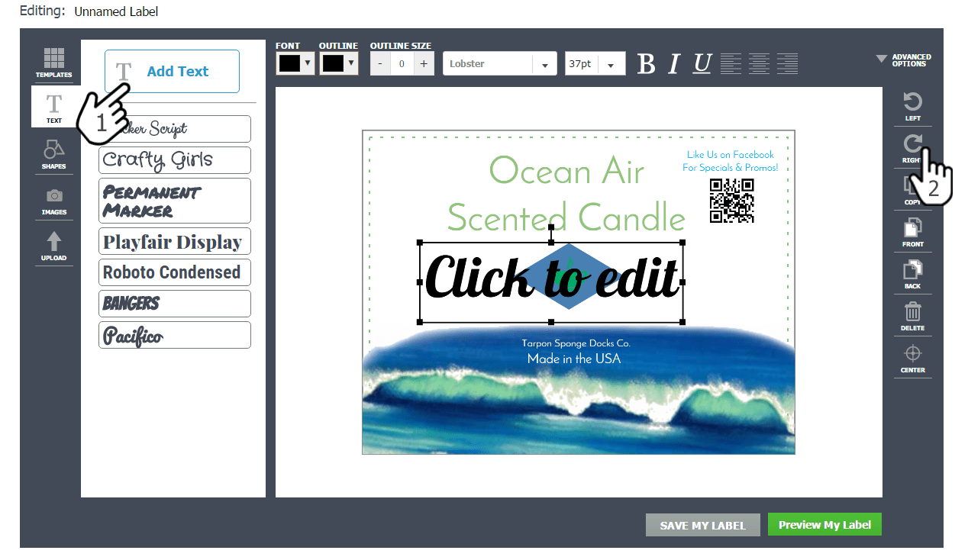The width and height of the screenshot is (968, 560).
Task: Toggle italic formatting
Action: click(x=673, y=64)
